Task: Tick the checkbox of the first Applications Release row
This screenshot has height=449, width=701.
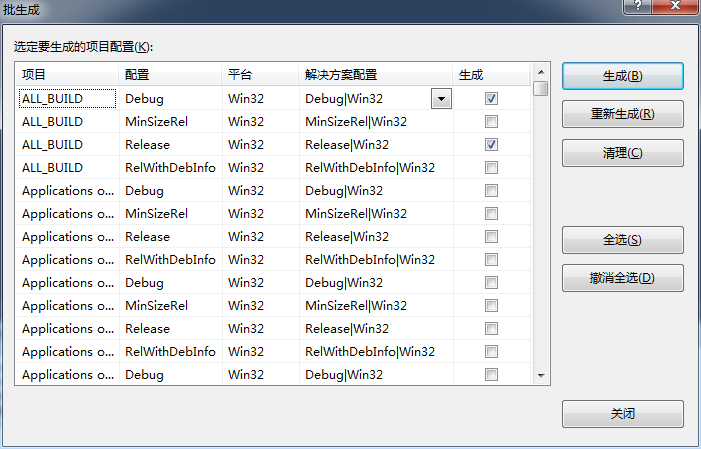Action: click(x=491, y=237)
